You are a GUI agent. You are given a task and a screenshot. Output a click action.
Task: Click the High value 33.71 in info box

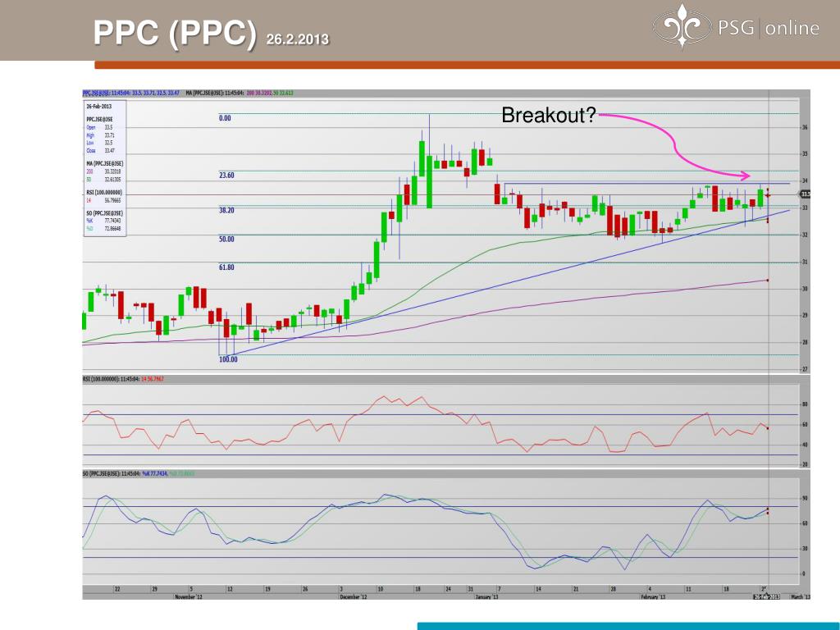point(110,135)
